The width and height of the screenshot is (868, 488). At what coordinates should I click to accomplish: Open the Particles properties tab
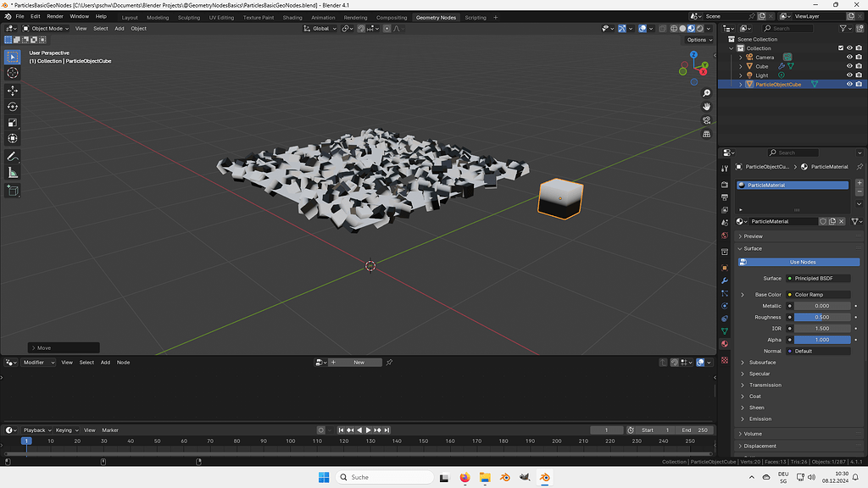click(725, 293)
